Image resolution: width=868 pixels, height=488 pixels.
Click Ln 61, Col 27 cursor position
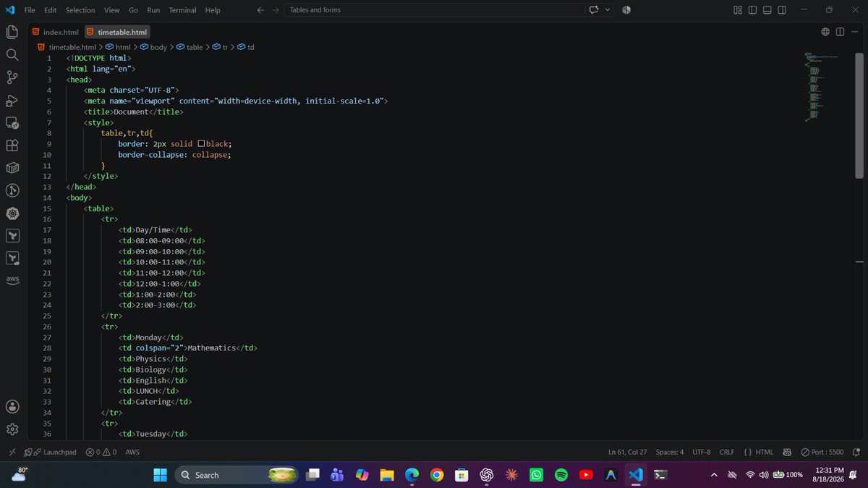628,452
